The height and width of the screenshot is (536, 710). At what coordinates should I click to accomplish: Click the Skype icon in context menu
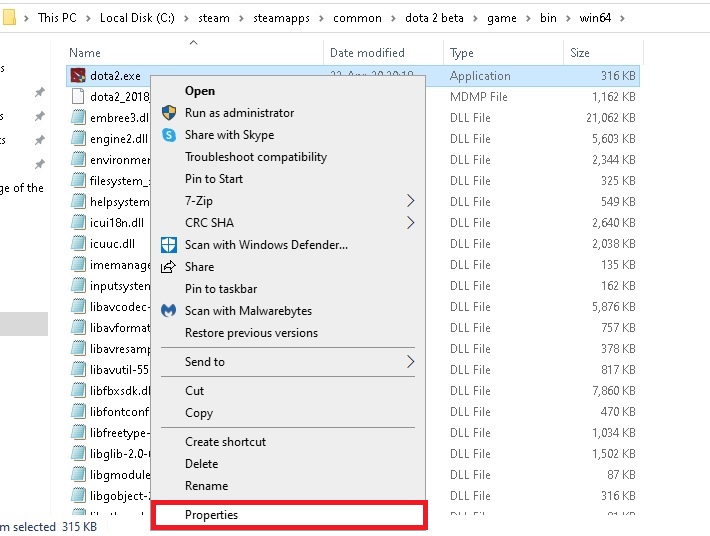(169, 135)
